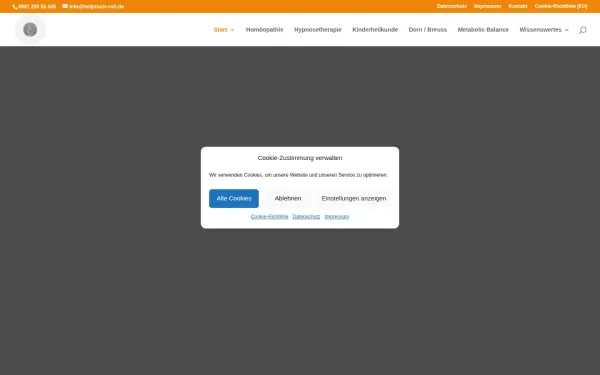Go to Dorn / Breuss menu item

[427, 29]
